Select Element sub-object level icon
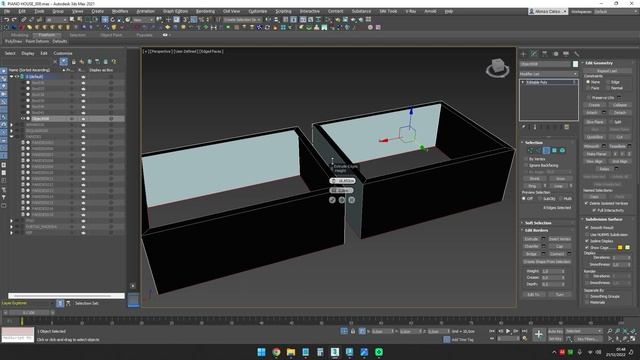The height and width of the screenshot is (360, 640). 562,151
